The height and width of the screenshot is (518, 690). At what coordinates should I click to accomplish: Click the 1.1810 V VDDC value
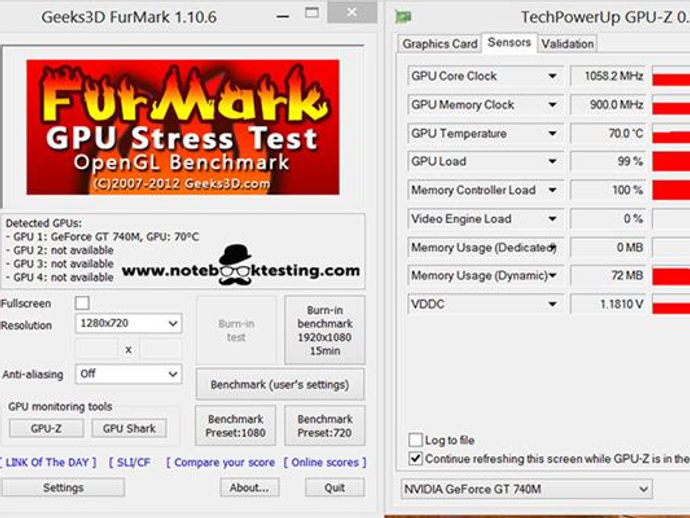[608, 304]
